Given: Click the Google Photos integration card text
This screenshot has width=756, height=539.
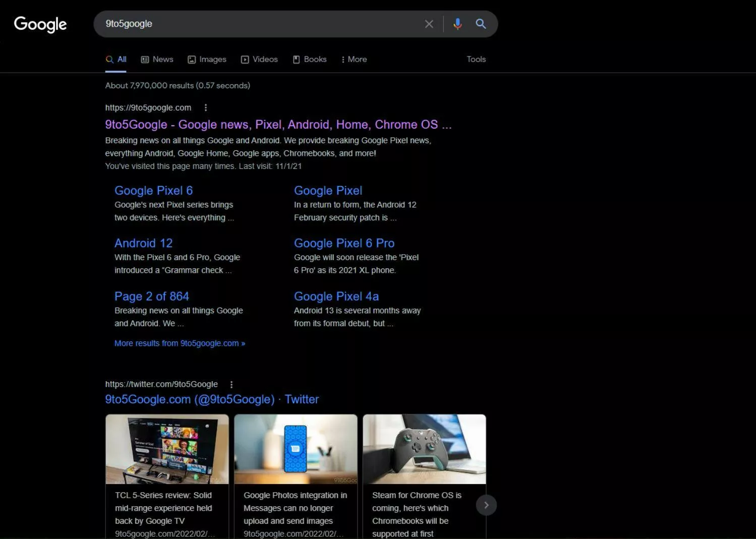Looking at the screenshot, I should point(295,508).
